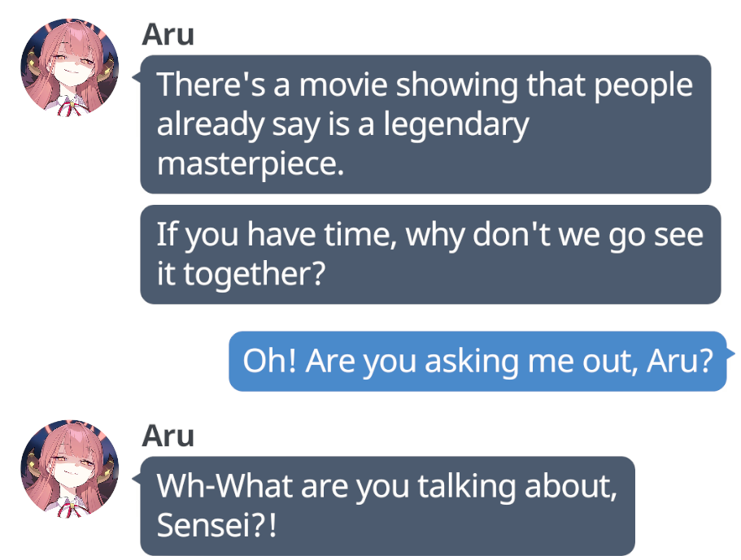The width and height of the screenshot is (741, 560).
Task: Tap the legendary masterpiece movie message
Action: coord(425,124)
